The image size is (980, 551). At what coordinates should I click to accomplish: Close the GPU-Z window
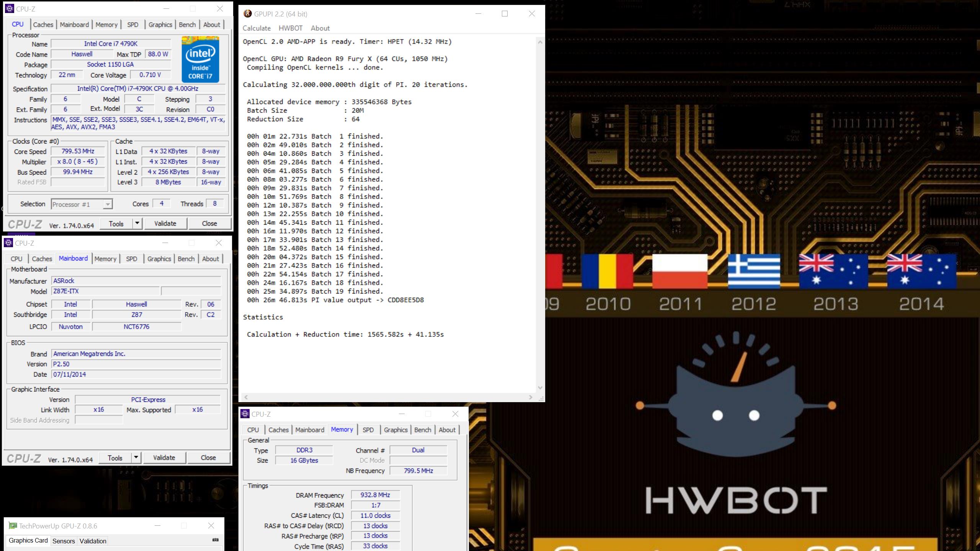(211, 526)
